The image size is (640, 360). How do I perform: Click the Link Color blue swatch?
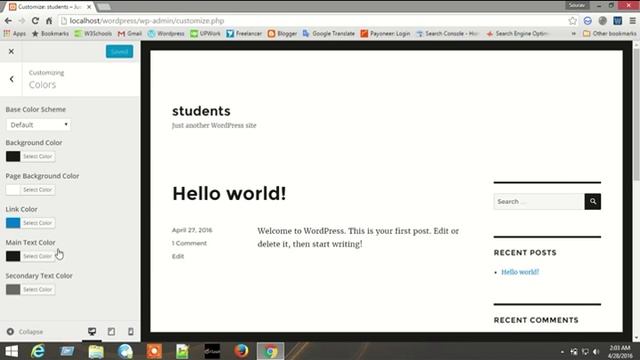[x=13, y=223]
